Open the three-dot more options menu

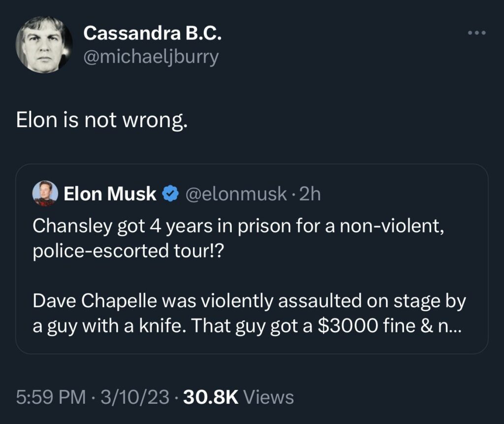[477, 33]
